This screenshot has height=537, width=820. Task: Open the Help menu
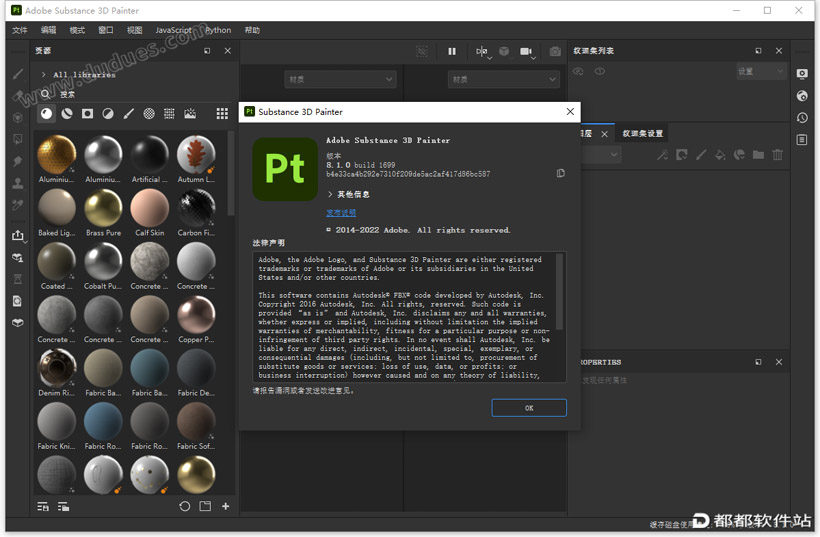pyautogui.click(x=252, y=30)
